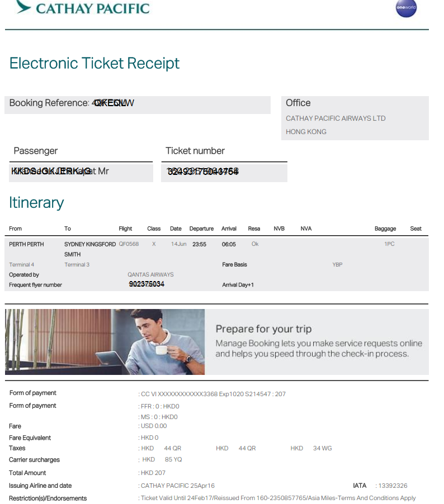Click the IATA number 13392326
The width and height of the screenshot is (444, 504).
[x=393, y=486]
